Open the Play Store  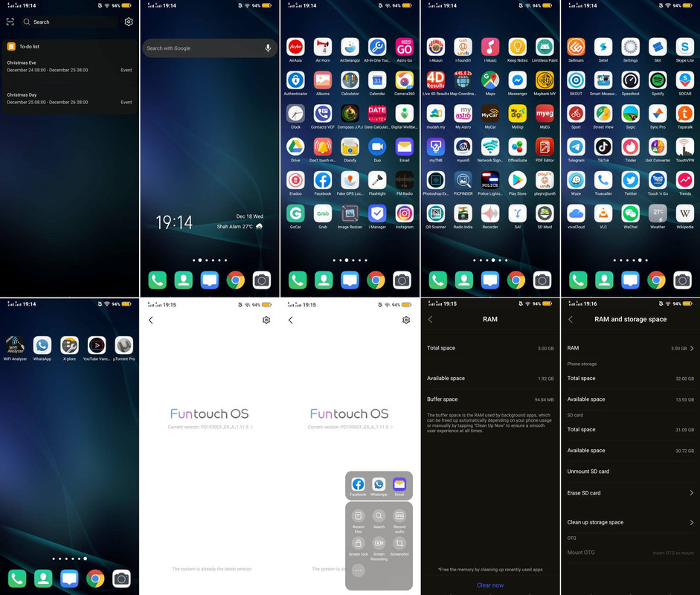pos(518,180)
